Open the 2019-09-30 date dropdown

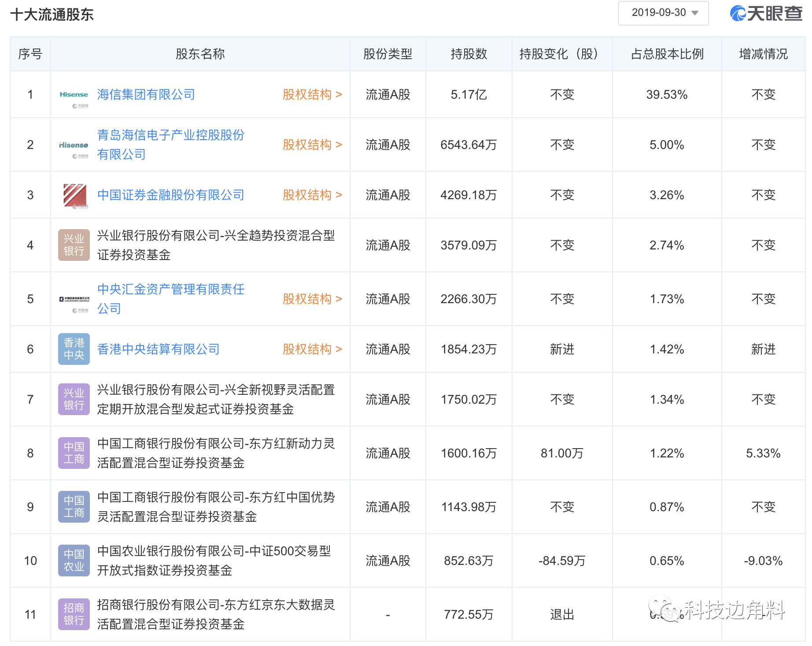coord(663,13)
